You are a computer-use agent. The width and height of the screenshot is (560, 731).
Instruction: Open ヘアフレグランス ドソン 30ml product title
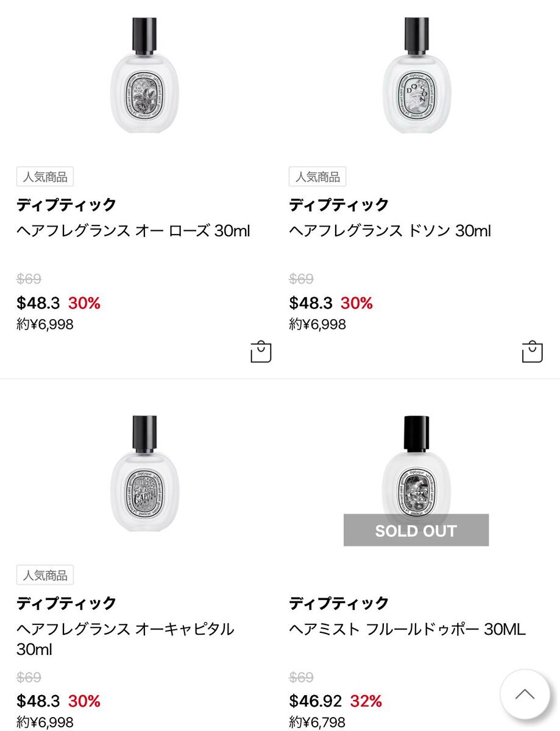(390, 231)
